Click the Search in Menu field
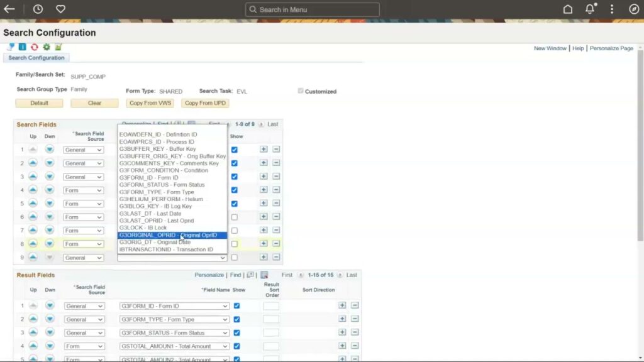The width and height of the screenshot is (644, 362). point(312,9)
